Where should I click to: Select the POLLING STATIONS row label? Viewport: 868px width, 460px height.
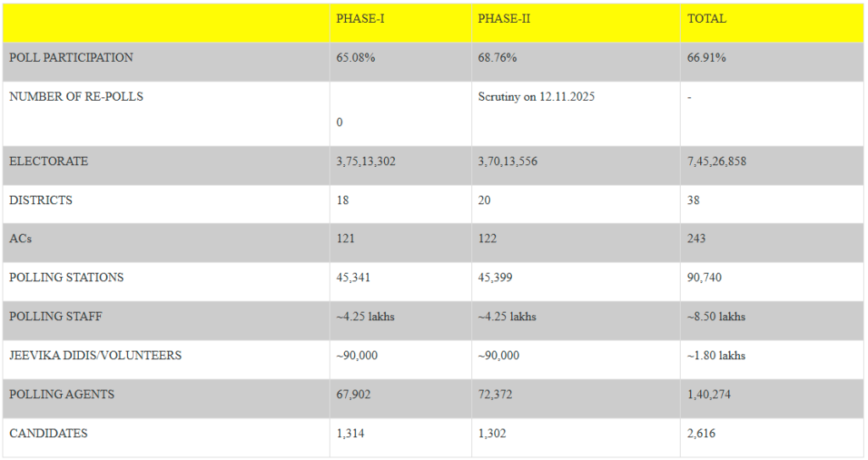(x=66, y=278)
